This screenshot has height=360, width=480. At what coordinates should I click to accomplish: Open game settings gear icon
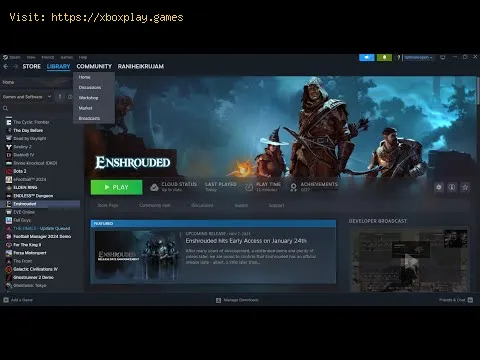point(439,187)
